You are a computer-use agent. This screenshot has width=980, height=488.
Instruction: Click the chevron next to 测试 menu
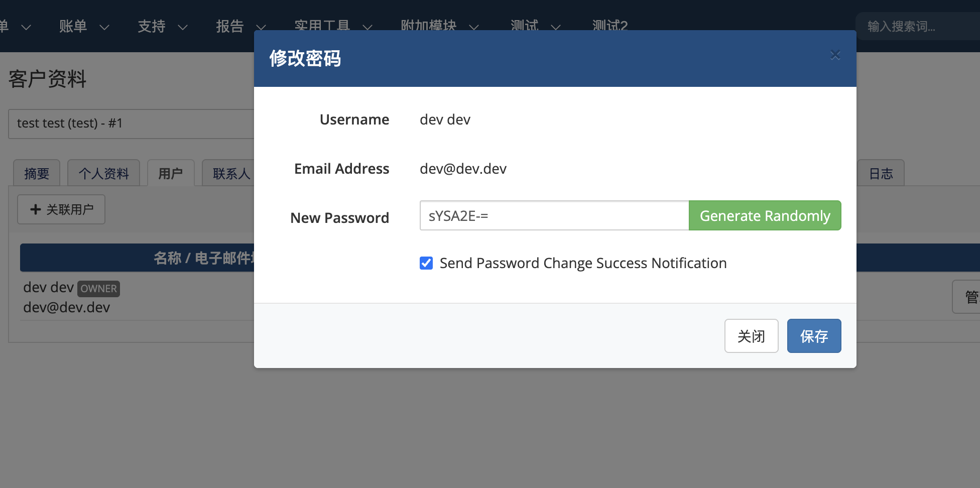pos(555,27)
